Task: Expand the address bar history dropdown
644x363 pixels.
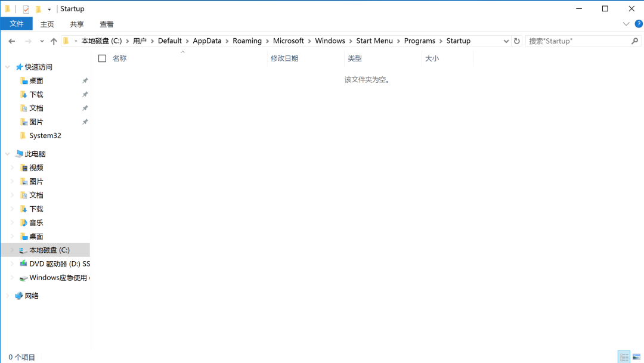Action: click(x=506, y=41)
